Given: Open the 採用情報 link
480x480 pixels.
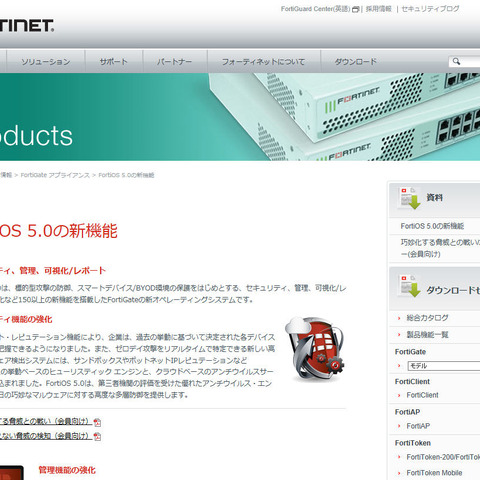Looking at the screenshot, I should point(379,9).
